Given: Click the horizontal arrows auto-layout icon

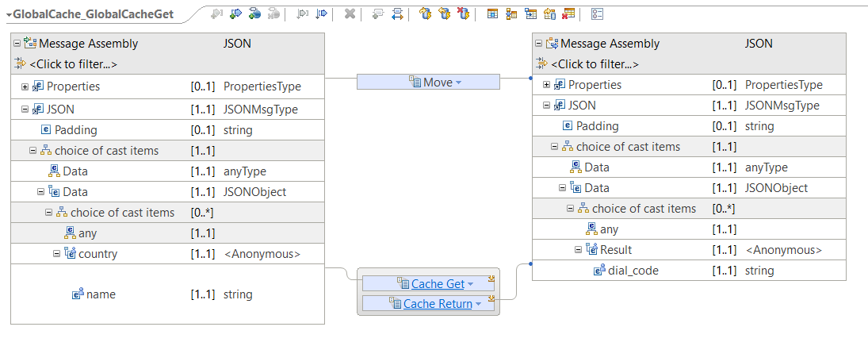Looking at the screenshot, I should pyautogui.click(x=397, y=13).
